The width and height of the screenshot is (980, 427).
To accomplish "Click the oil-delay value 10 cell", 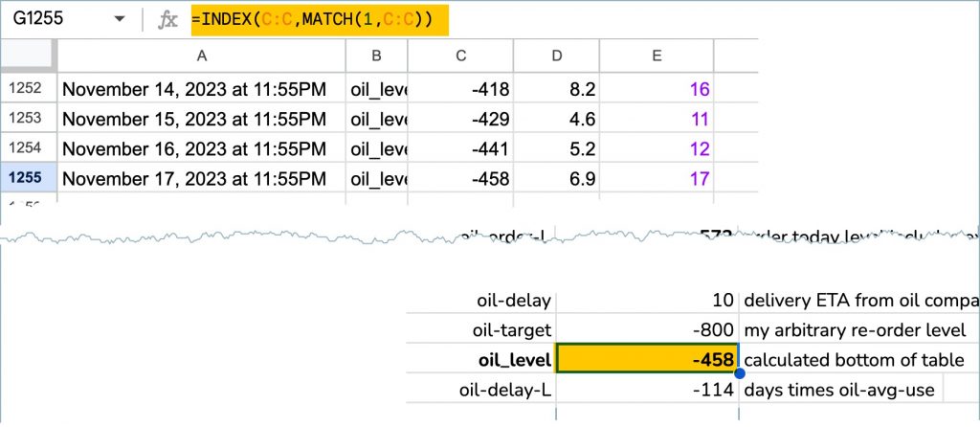I will pos(647,301).
